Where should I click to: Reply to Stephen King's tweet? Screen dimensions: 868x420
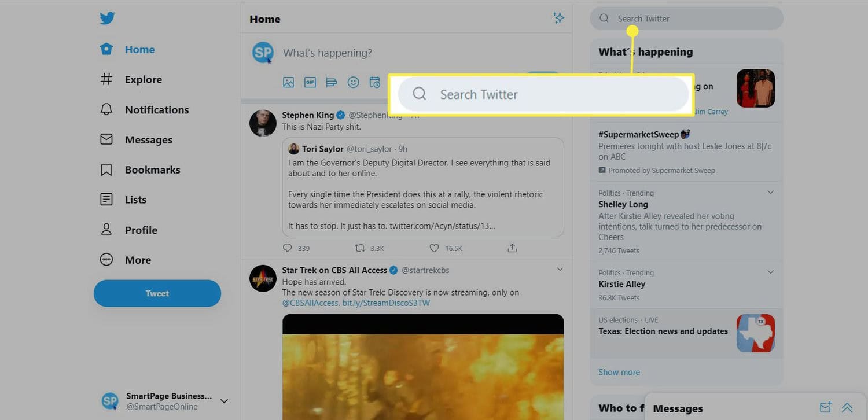click(x=288, y=248)
